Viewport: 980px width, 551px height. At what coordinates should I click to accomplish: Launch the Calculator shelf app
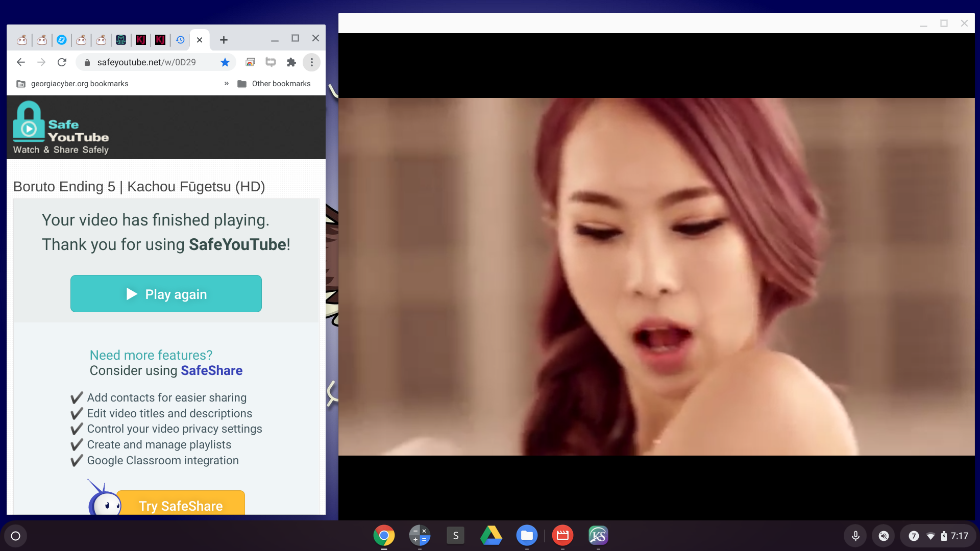point(420,536)
